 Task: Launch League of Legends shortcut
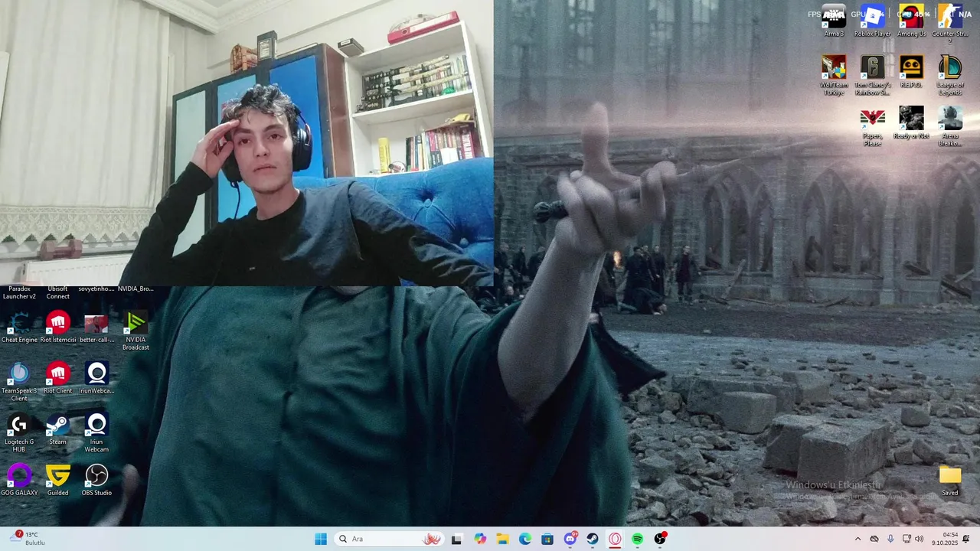(x=950, y=74)
